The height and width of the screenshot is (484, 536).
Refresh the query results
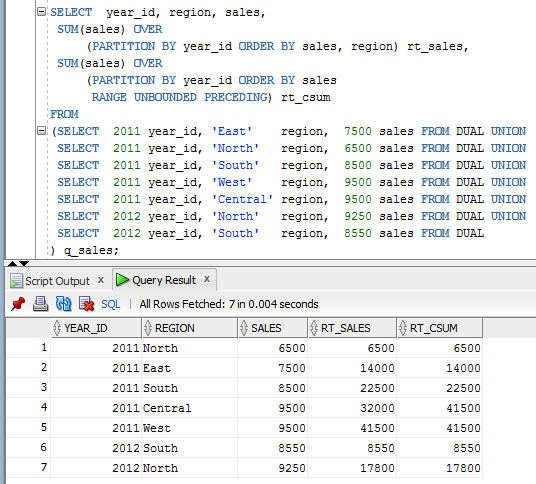64,304
